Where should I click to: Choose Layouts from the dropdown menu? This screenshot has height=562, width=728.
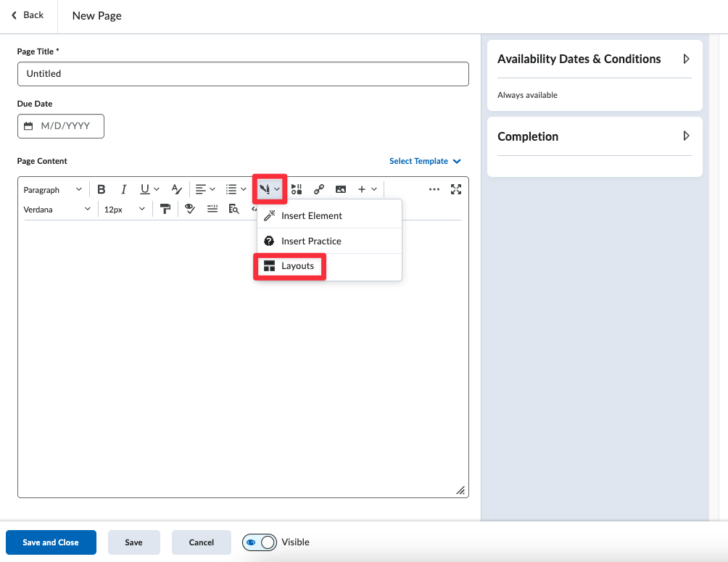pos(297,266)
